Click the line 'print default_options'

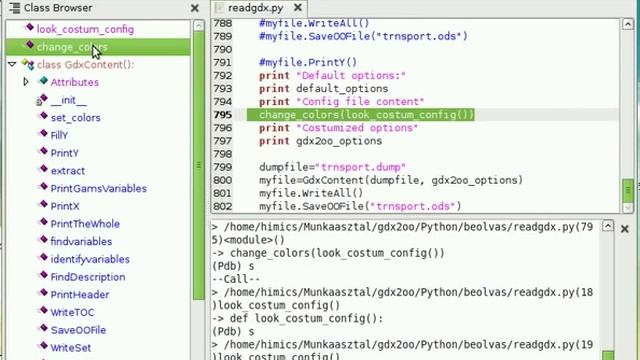[323, 89]
